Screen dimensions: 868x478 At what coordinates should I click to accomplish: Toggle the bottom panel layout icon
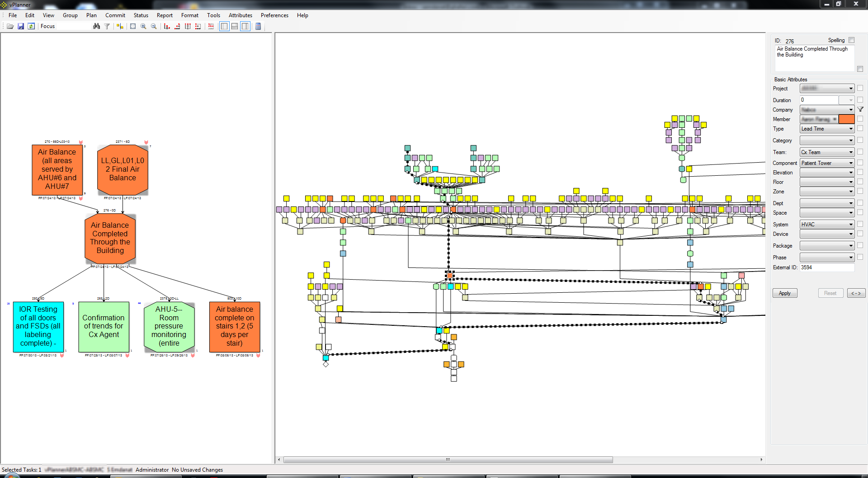tap(235, 26)
